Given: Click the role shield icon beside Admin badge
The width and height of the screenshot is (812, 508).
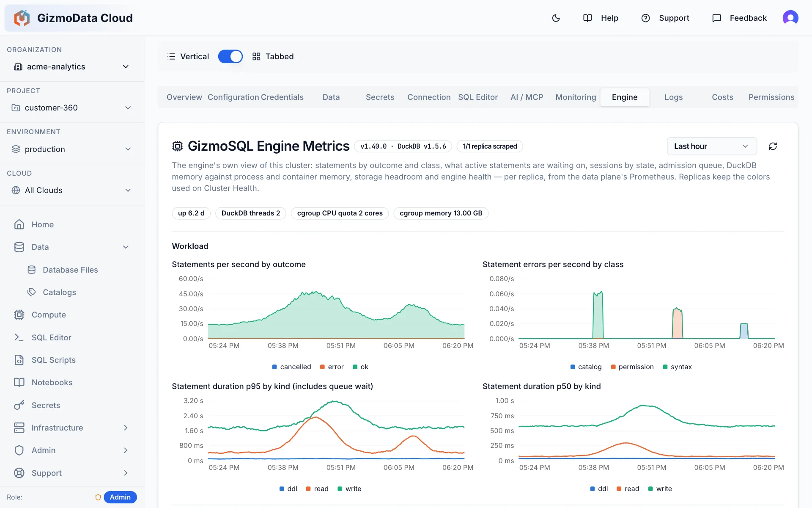Looking at the screenshot, I should pyautogui.click(x=98, y=497).
